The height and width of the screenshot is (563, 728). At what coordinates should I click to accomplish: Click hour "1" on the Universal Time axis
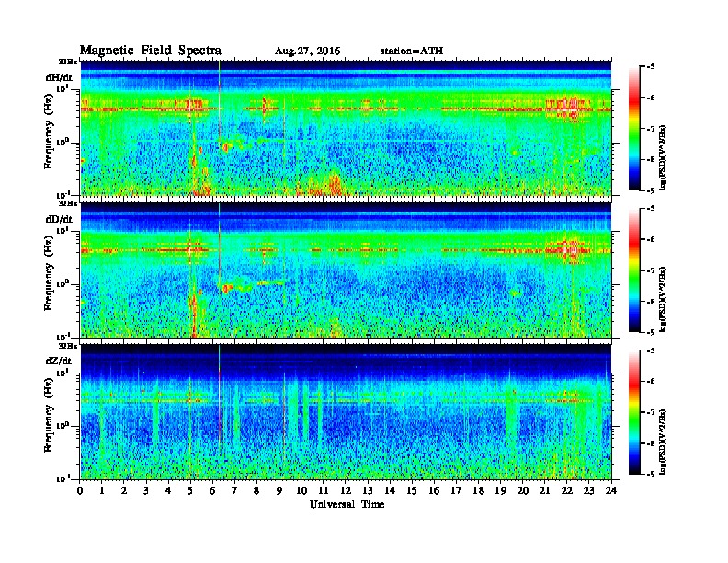pos(102,490)
